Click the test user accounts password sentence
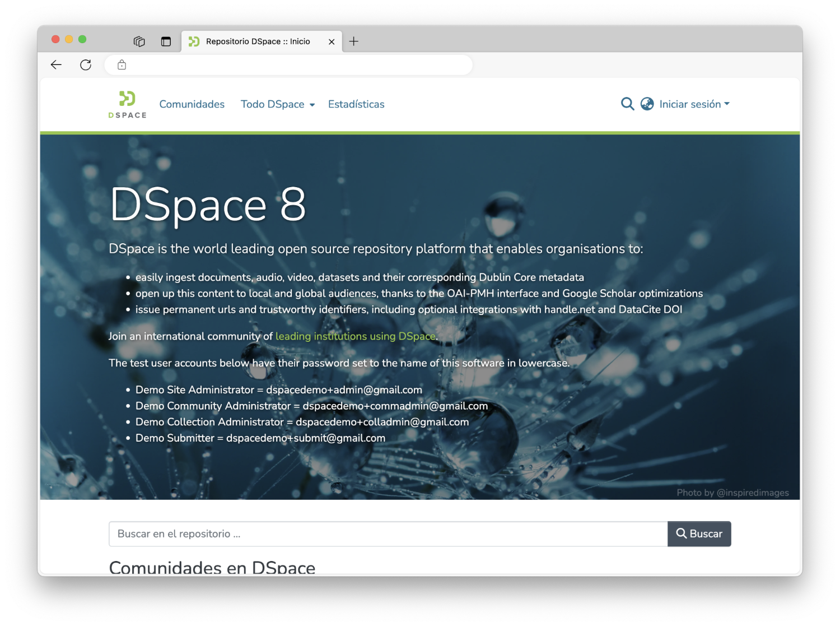The height and width of the screenshot is (626, 840). coord(339,363)
